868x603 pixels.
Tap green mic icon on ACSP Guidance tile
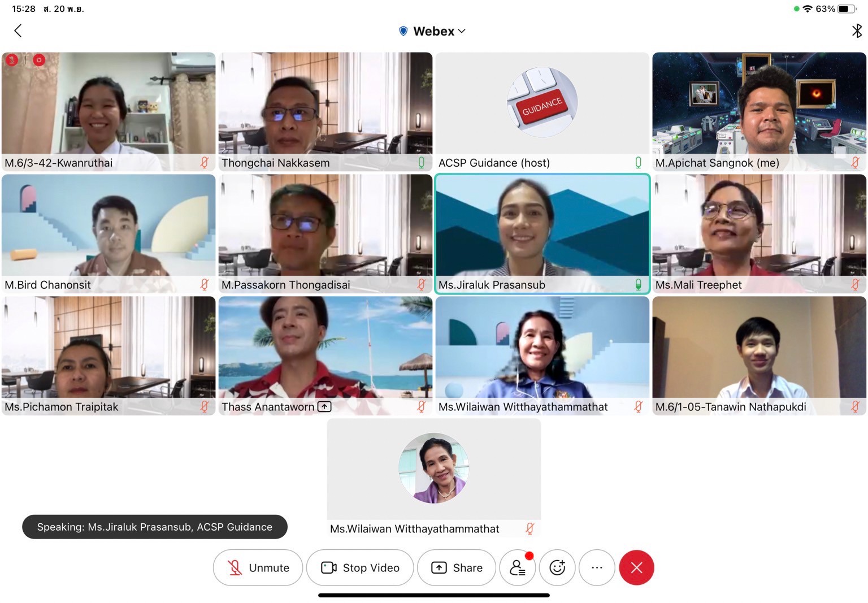tap(638, 163)
